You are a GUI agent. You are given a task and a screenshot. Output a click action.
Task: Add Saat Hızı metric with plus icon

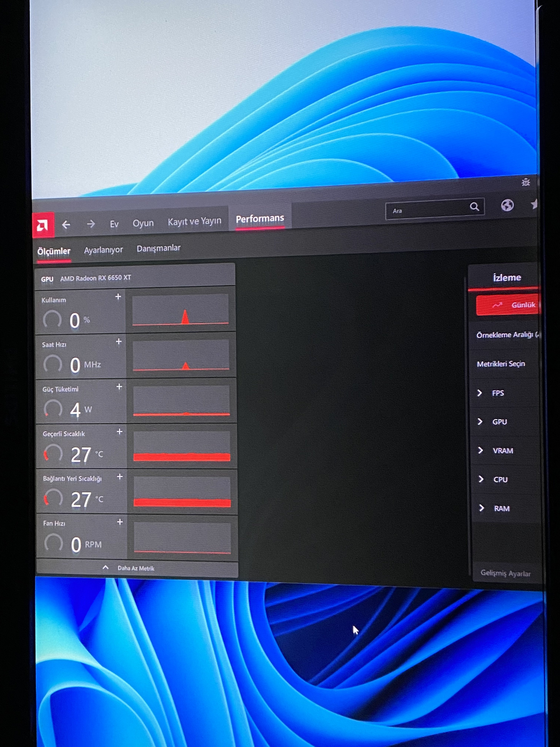point(119,341)
